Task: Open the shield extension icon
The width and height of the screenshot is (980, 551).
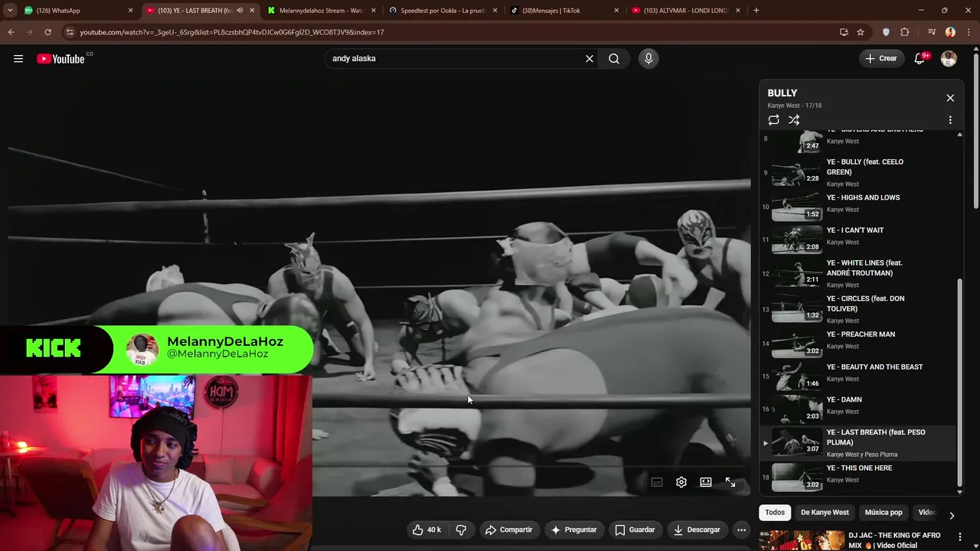Action: point(886,32)
